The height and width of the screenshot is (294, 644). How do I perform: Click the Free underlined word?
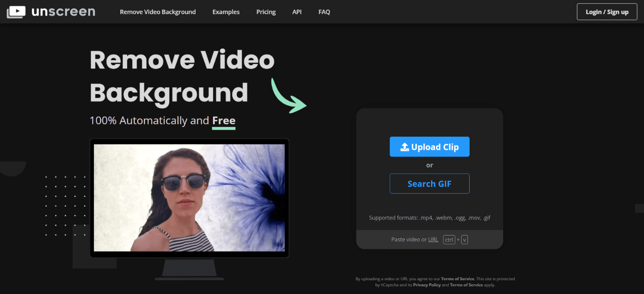(x=224, y=121)
